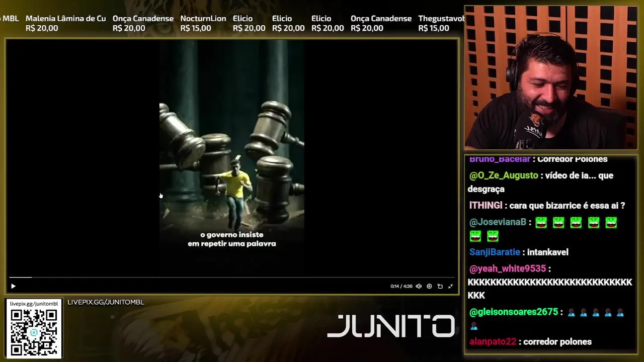
Task: Toggle the picture-in-picture mini player icon
Action: pos(440,286)
